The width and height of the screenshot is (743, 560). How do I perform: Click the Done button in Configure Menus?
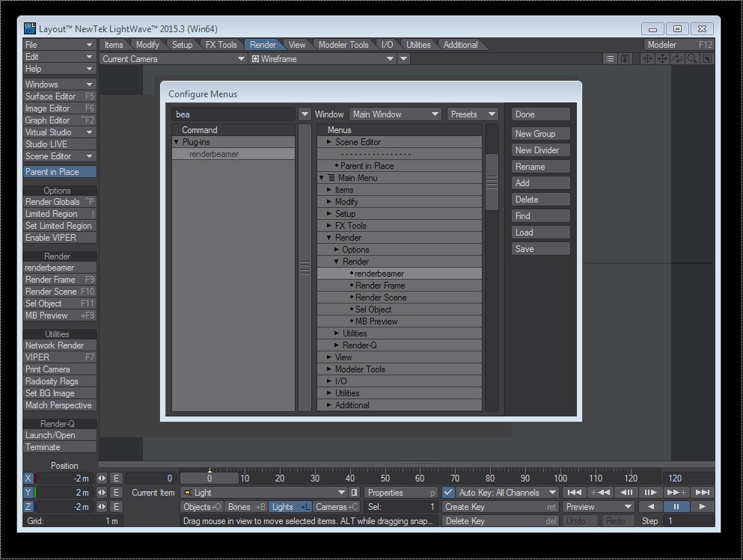[x=540, y=114]
